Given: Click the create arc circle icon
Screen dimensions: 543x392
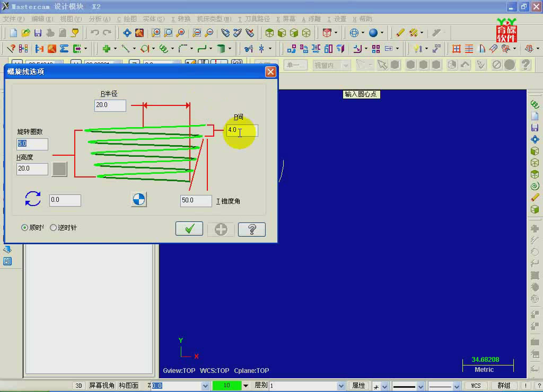Looking at the screenshot, I should [x=145, y=49].
